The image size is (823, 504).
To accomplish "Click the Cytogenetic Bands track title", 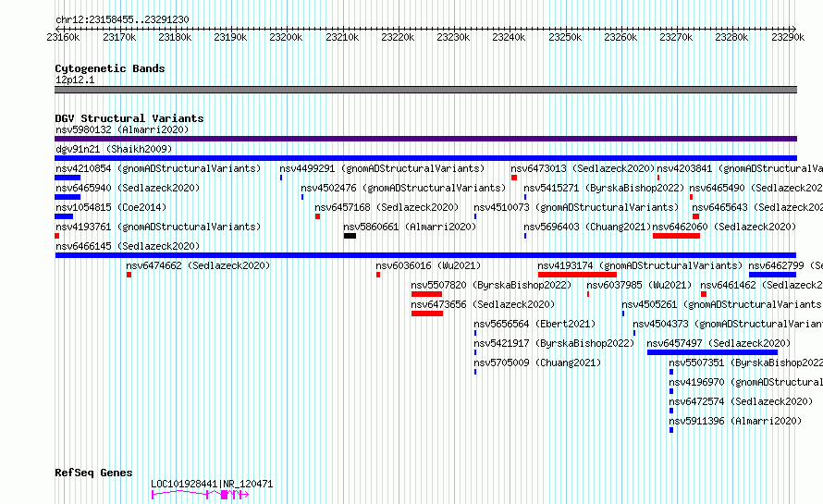I will tap(110, 68).
